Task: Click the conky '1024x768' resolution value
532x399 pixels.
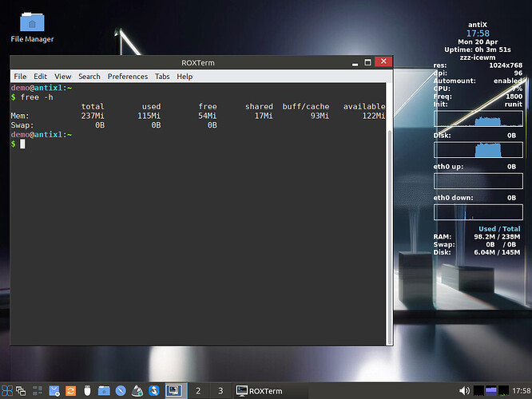Action: (506, 65)
